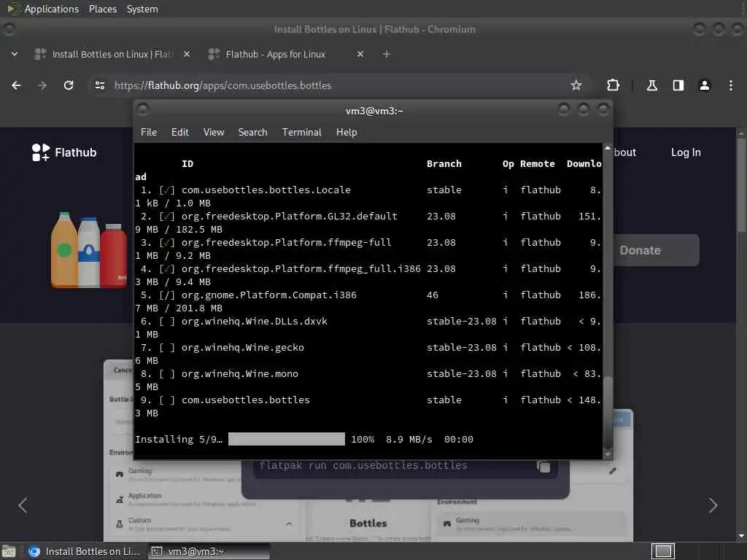Click the Log In link on Flathub
This screenshot has width=747, height=560.
(686, 152)
